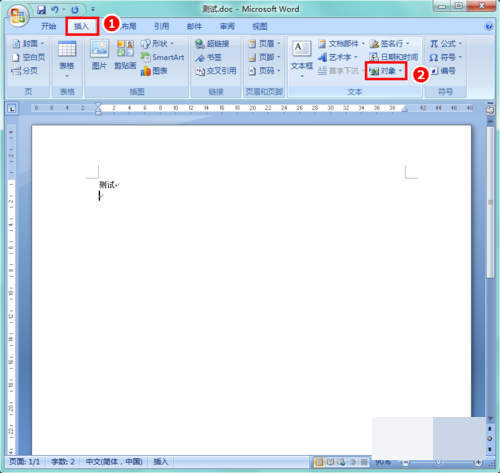The height and width of the screenshot is (473, 500).
Task: Open the Office Button menu
Action: [x=18, y=16]
